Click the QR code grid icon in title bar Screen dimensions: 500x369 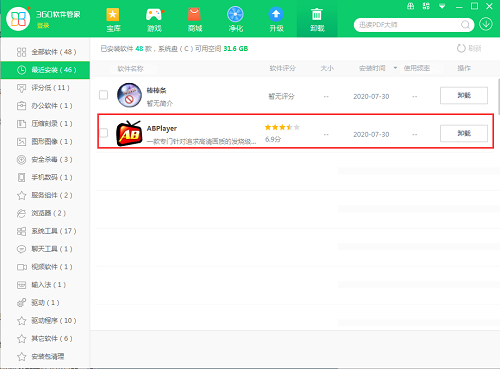[426, 6]
